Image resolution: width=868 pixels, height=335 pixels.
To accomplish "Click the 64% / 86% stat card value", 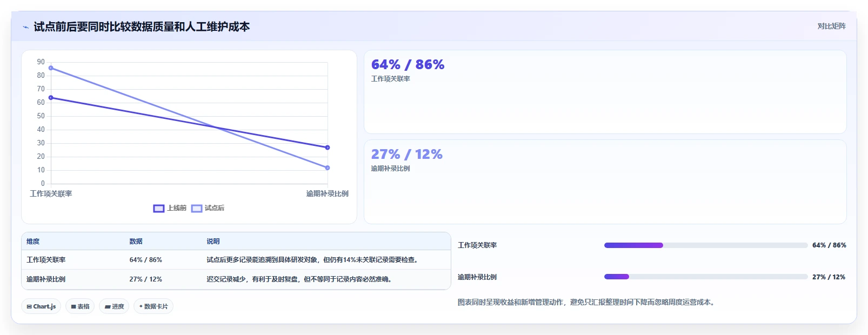I will point(408,65).
